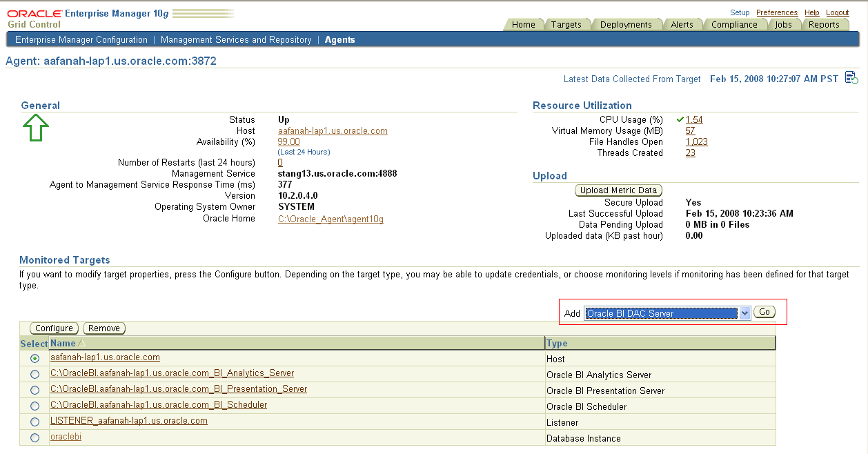Click the refresh data collection icon
Viewport: 868px width, 454px height.
click(x=851, y=78)
